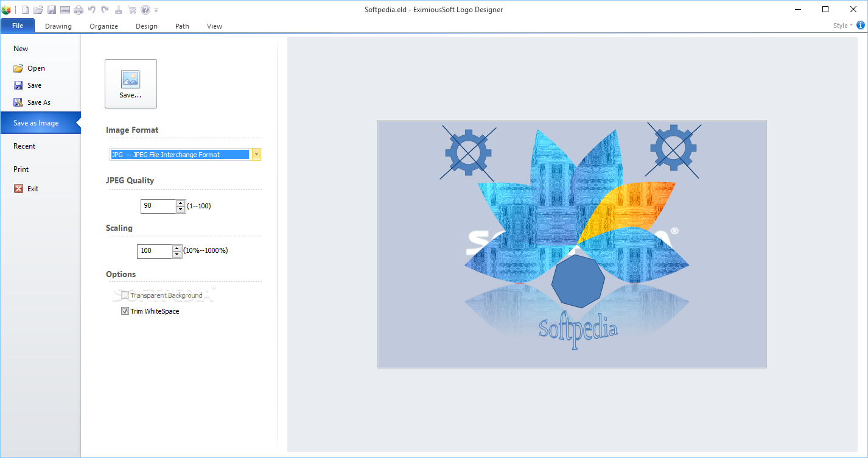Click the JPEG Quality value field
The height and width of the screenshot is (458, 868).
click(158, 206)
